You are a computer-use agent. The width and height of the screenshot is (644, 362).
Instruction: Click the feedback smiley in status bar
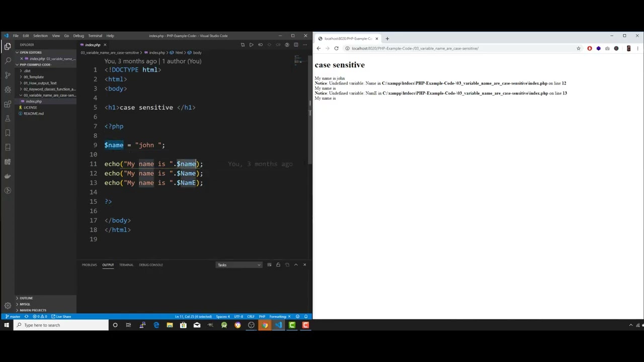[x=298, y=317]
